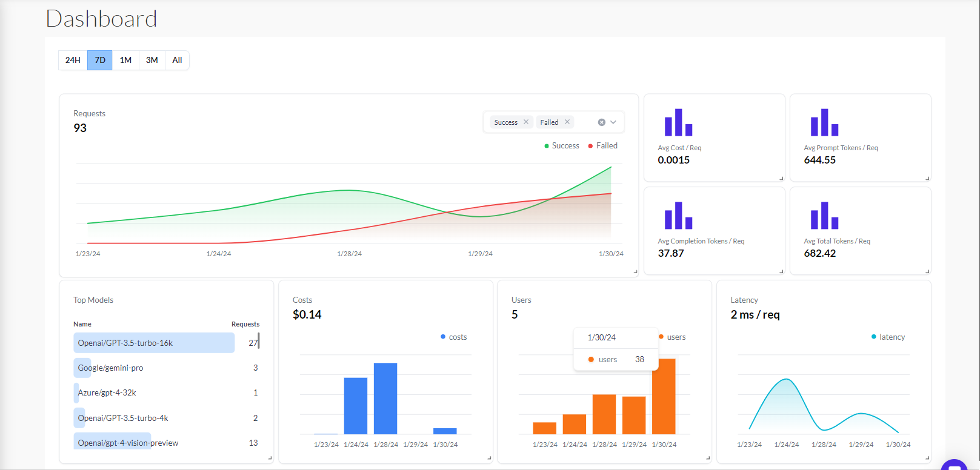Select the Openai/GPT-3.5-turbo-16k model row
The image size is (980, 470).
pos(166,343)
